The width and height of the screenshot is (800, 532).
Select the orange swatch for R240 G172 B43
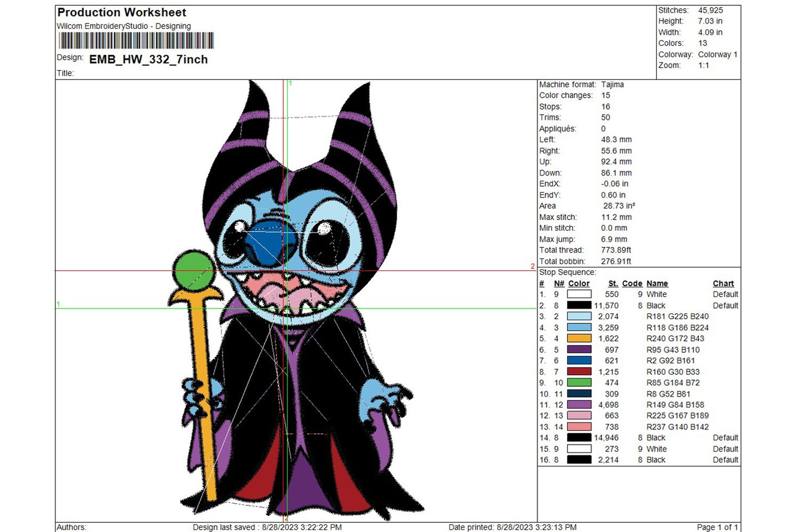(579, 338)
